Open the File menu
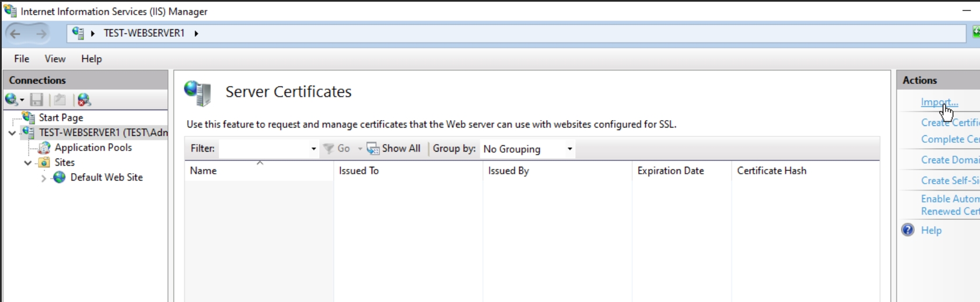This screenshot has width=980, height=302. pyautogui.click(x=22, y=59)
